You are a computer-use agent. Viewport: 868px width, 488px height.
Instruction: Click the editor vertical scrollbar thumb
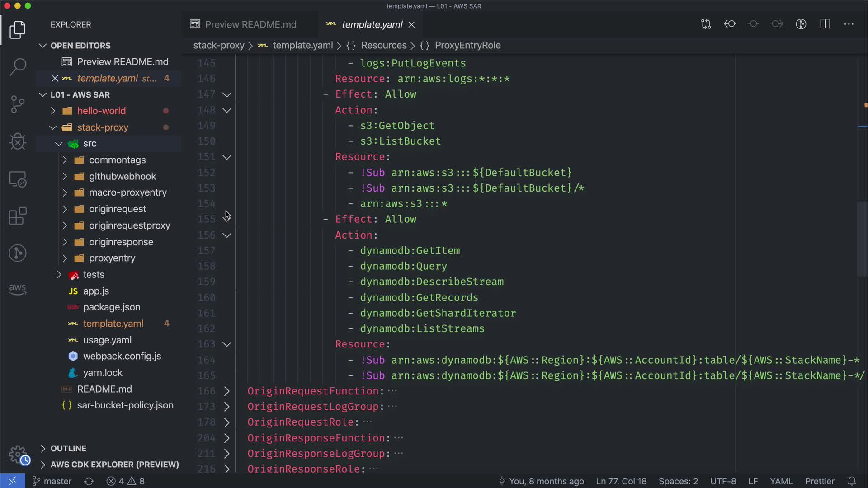(x=862, y=239)
